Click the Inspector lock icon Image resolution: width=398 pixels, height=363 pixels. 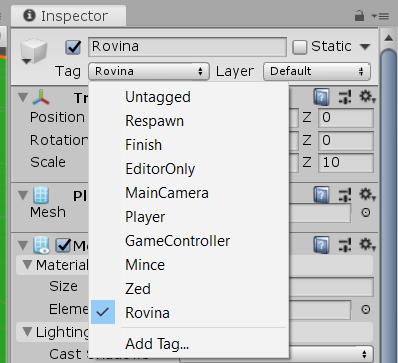coord(359,15)
